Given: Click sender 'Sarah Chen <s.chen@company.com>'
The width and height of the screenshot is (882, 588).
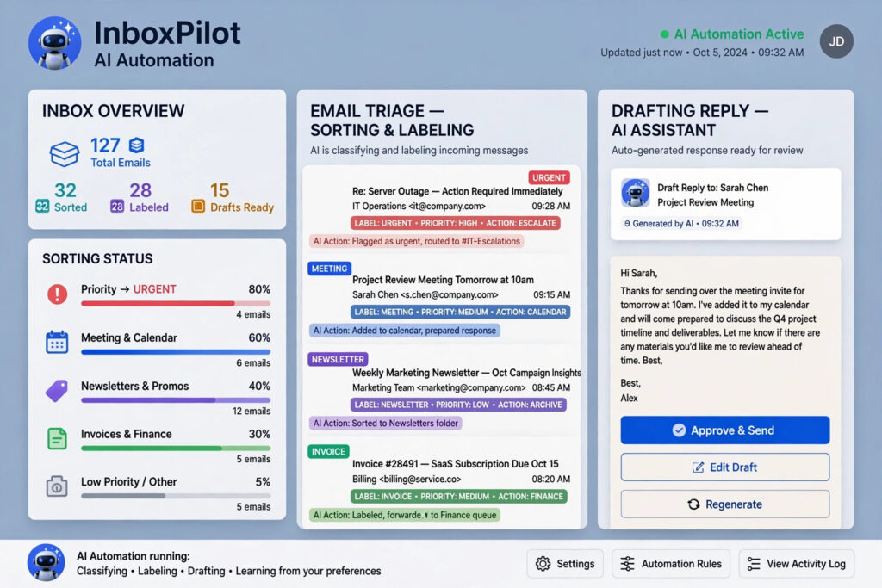Looking at the screenshot, I should click(x=425, y=294).
